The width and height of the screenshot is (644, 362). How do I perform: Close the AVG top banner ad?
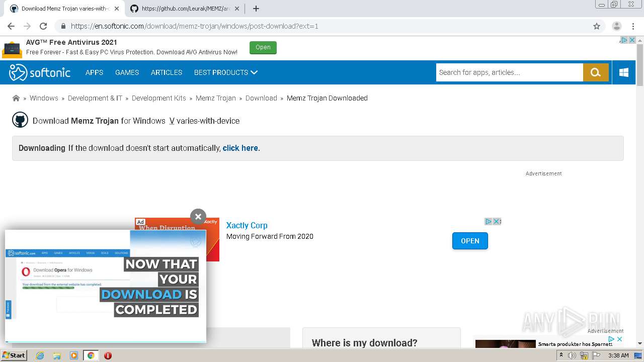point(632,40)
